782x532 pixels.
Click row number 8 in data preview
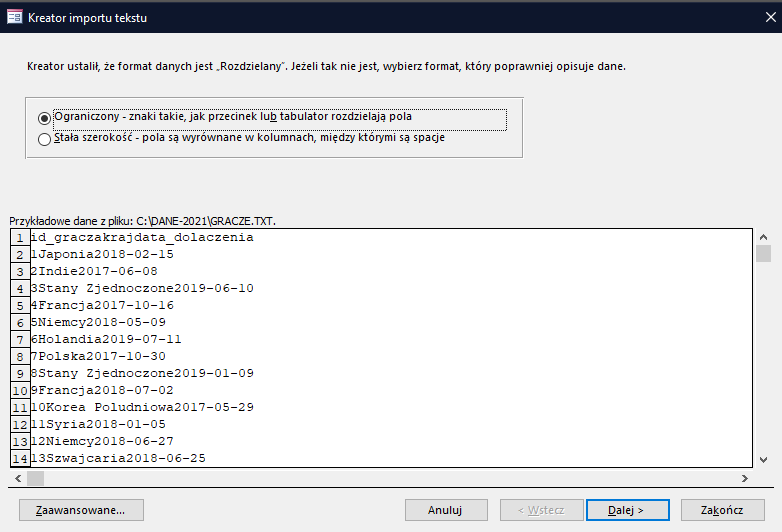click(20, 357)
